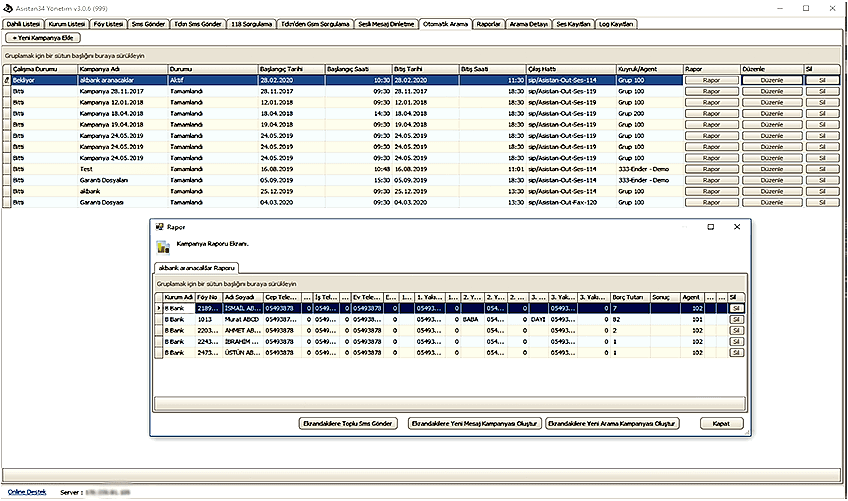Click Ekrandakilere Toplu Sms Gönder button
848x501 pixels.
(x=350, y=423)
